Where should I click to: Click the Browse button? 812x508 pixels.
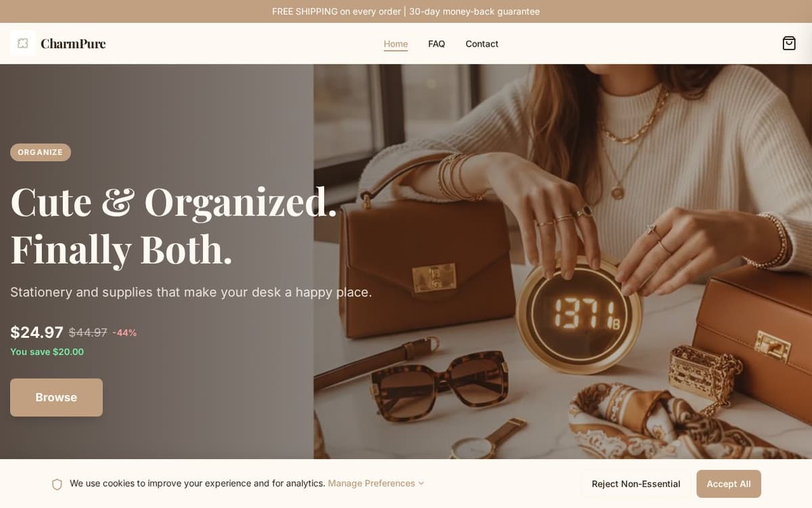[56, 398]
